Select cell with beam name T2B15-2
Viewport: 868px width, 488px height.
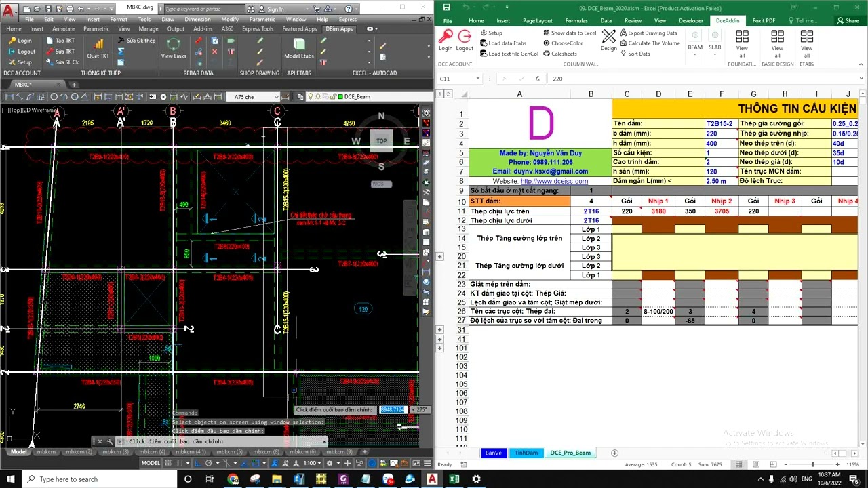click(x=721, y=124)
